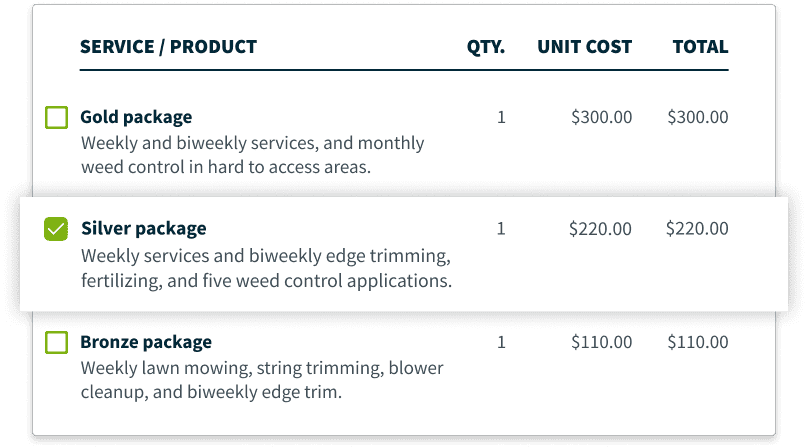Click the Silver package title
808x448 pixels.
pyautogui.click(x=144, y=229)
